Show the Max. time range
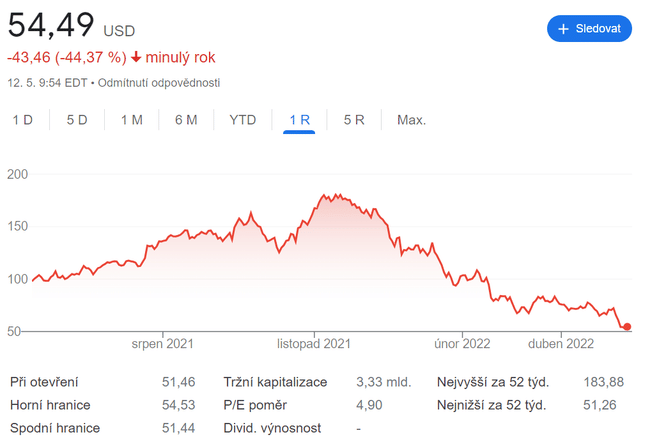The image size is (650, 440). click(411, 120)
